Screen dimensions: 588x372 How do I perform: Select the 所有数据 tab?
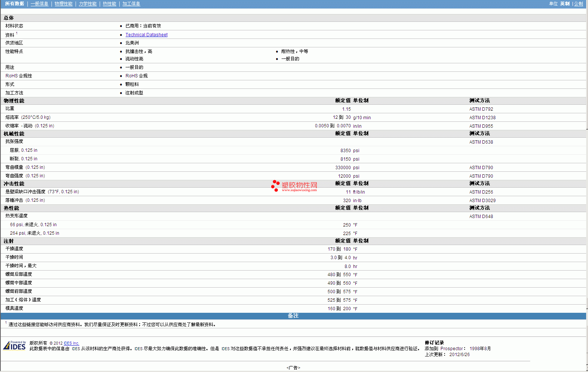[14, 4]
